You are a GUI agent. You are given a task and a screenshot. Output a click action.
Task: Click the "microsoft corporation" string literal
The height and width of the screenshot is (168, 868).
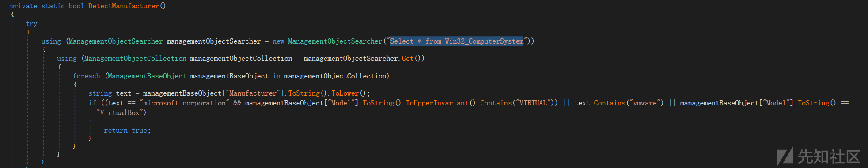(x=184, y=103)
